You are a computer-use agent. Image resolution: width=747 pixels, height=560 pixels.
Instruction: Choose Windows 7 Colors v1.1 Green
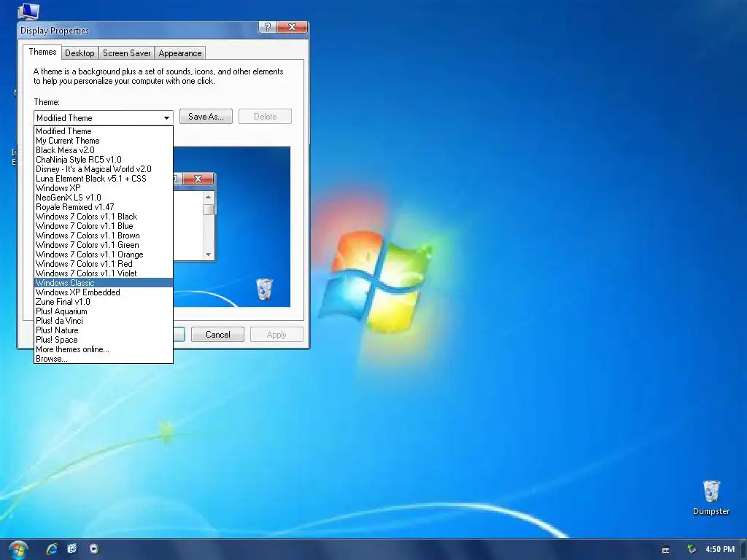[104, 245]
